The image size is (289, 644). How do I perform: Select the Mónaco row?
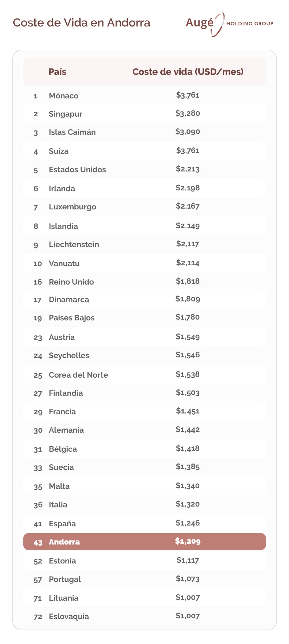pyautogui.click(x=144, y=95)
